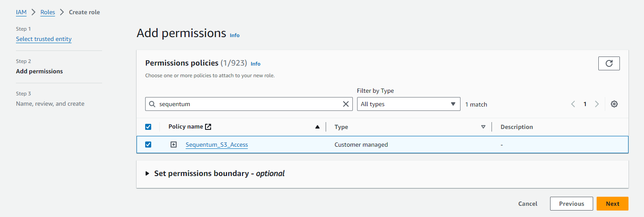Open the Sequentum_S3_Access policy link
Screen dimensions: 644x217
[x=217, y=145]
